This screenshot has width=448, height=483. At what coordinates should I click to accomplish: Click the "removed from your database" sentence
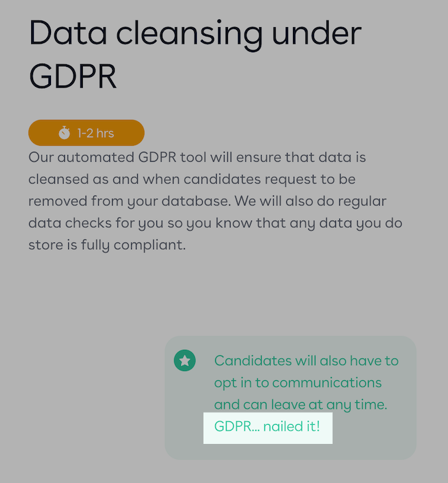click(x=129, y=201)
